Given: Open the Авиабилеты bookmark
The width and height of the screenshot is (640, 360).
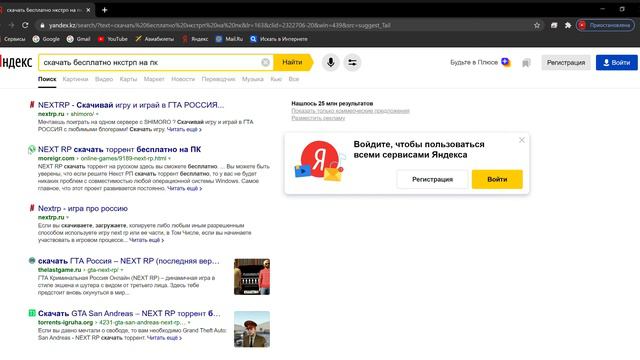Looking at the screenshot, I should 154,39.
